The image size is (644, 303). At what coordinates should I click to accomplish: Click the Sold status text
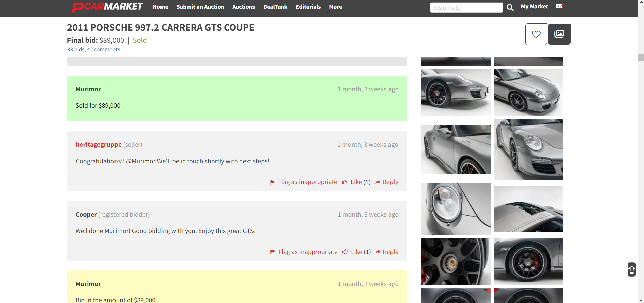[140, 40]
